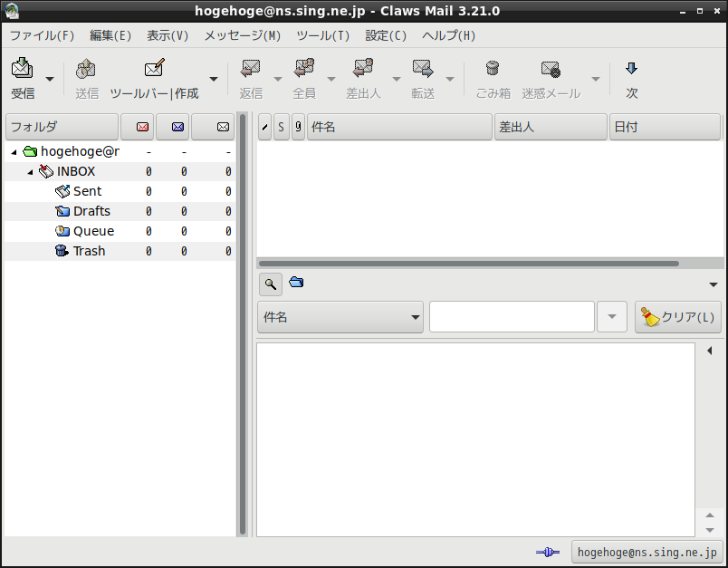728x568 pixels.
Task: Click the ごみ箱 trash toolbar icon
Action: 493,68
